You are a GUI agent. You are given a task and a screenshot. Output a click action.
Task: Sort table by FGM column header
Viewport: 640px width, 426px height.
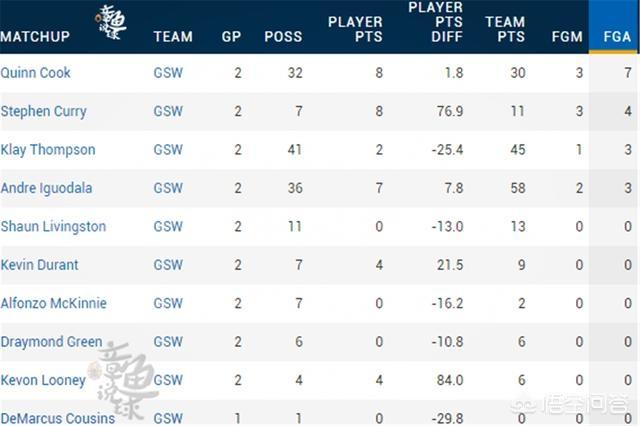(x=567, y=37)
